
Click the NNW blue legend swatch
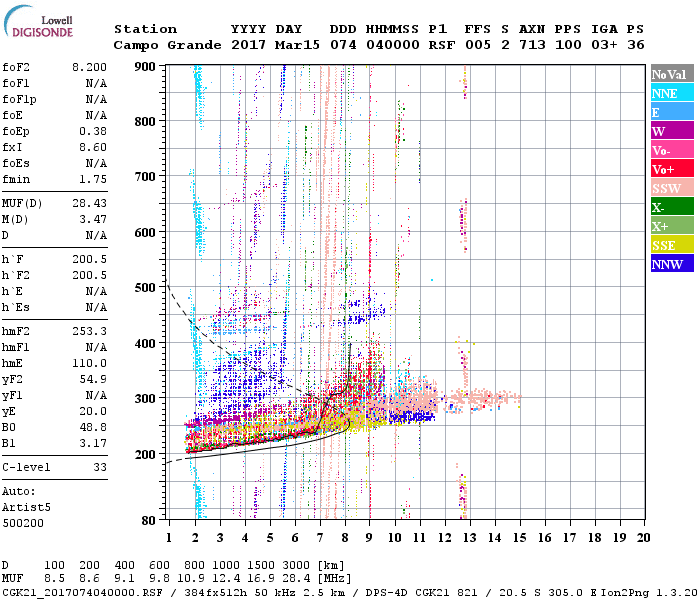point(669,265)
